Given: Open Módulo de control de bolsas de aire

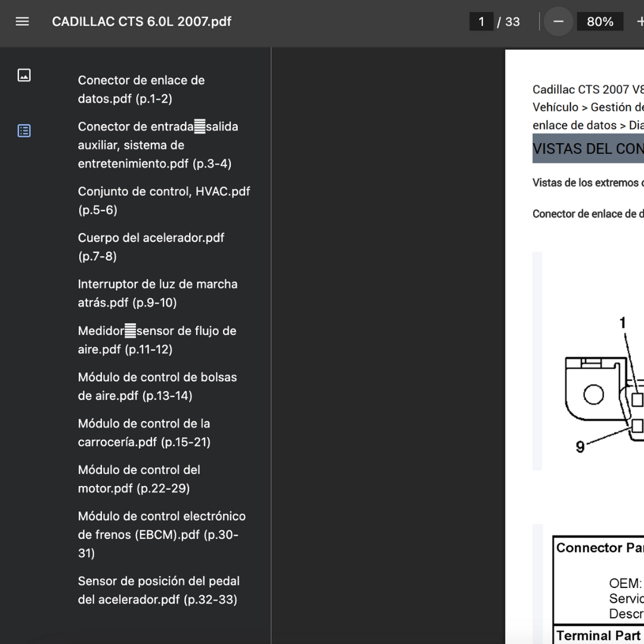Looking at the screenshot, I should pos(157,386).
